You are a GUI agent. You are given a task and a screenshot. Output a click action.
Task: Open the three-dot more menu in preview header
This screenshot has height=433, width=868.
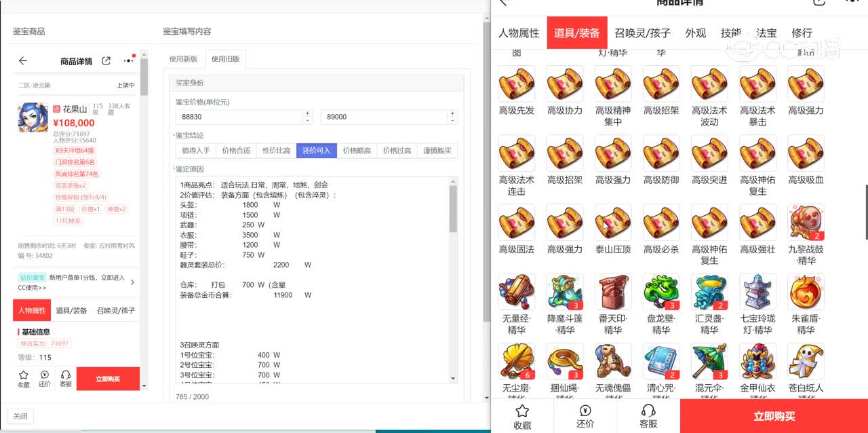(x=128, y=61)
